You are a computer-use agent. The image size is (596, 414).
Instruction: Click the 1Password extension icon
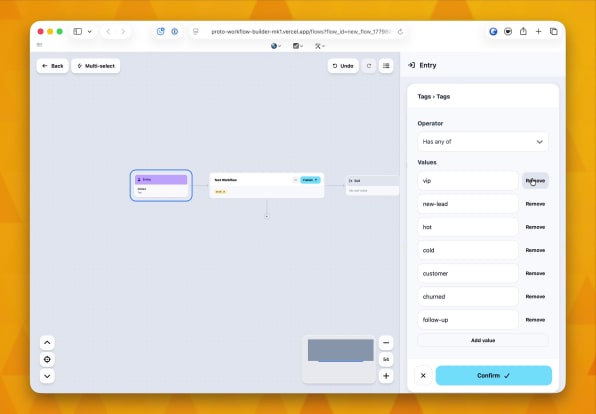(174, 32)
